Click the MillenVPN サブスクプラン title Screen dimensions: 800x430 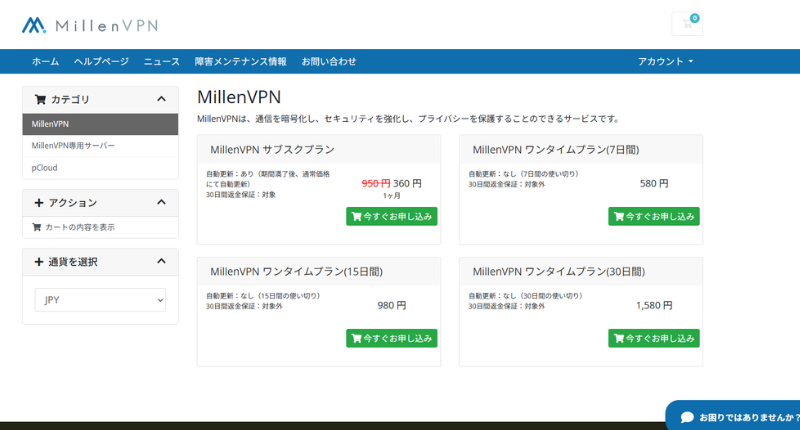pyautogui.click(x=272, y=149)
